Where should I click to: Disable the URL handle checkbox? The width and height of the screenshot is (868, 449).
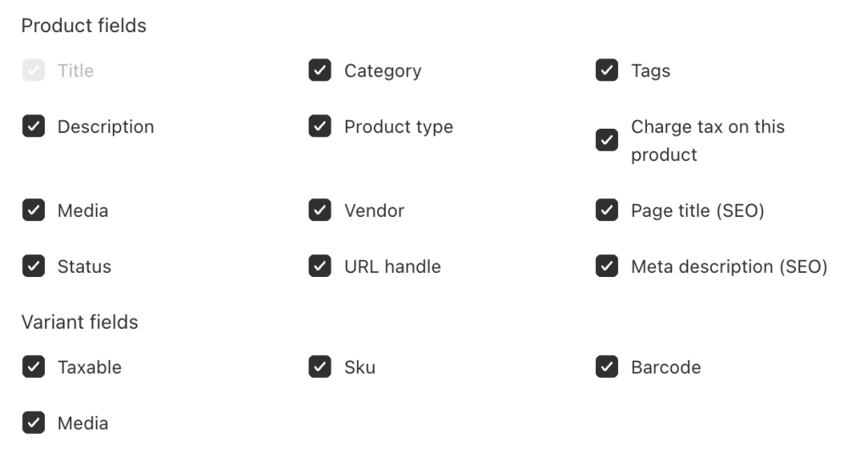click(x=320, y=266)
